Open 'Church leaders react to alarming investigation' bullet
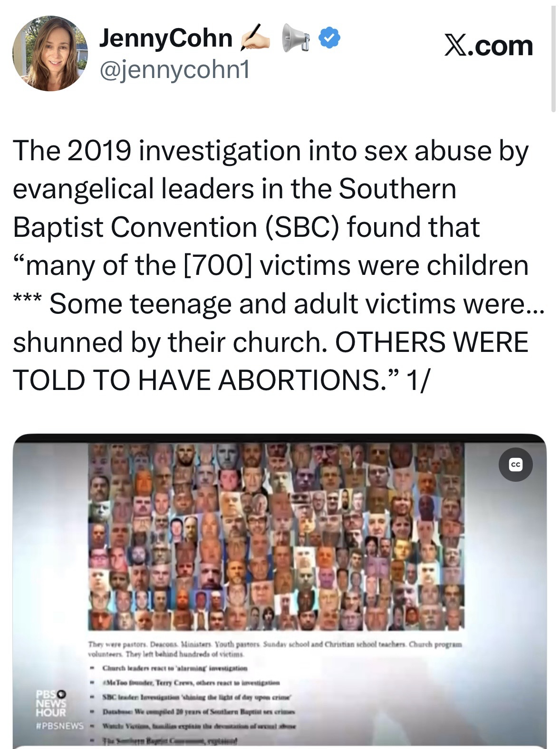This screenshot has height=749, width=560. 175,668
